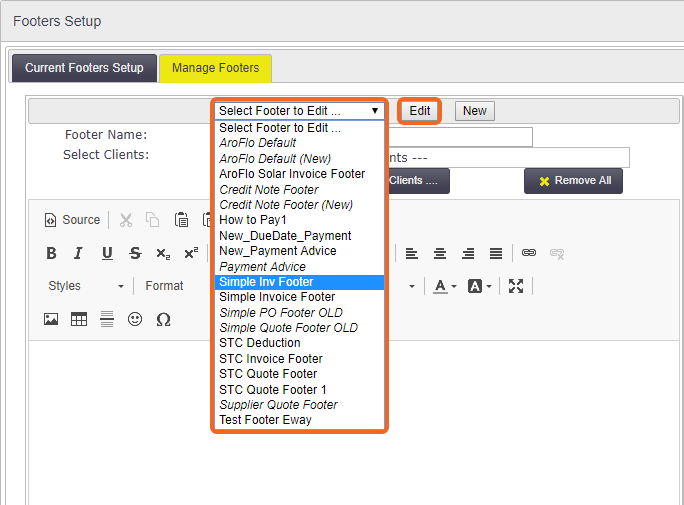Open the dropdown arrow left of text color
The image size is (684, 505).
[x=411, y=287]
